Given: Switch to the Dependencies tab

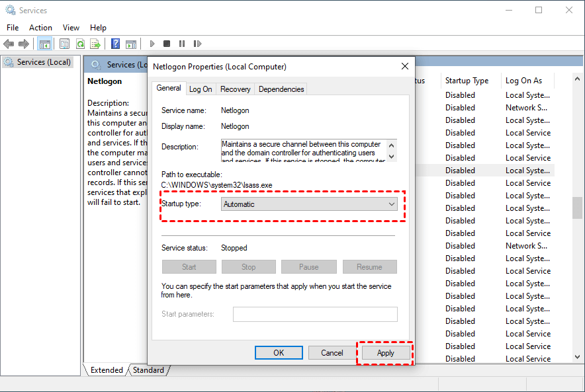Looking at the screenshot, I should point(281,89).
